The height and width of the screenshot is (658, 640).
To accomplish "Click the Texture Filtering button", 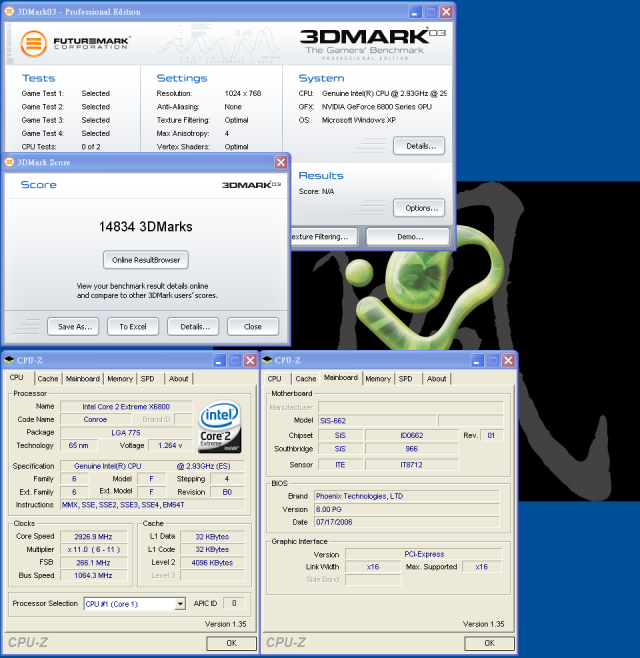I will (324, 237).
